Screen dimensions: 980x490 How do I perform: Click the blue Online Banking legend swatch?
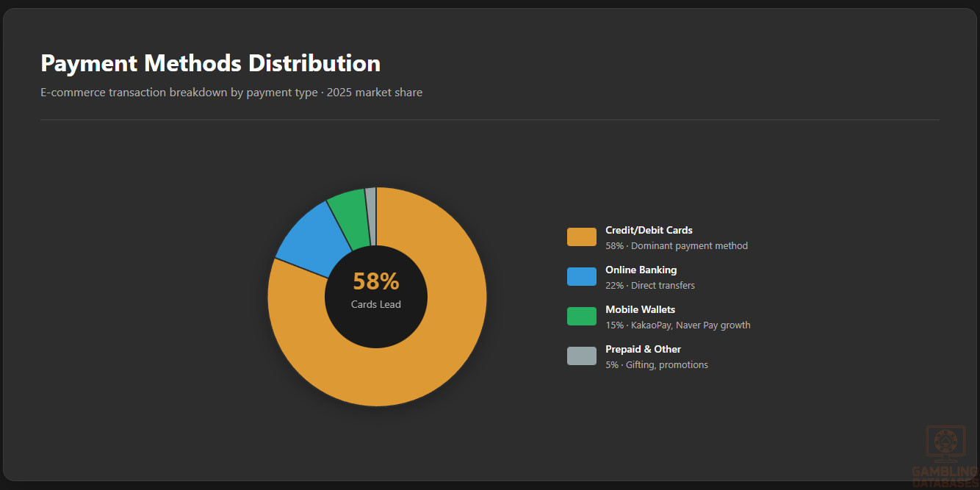(x=581, y=277)
